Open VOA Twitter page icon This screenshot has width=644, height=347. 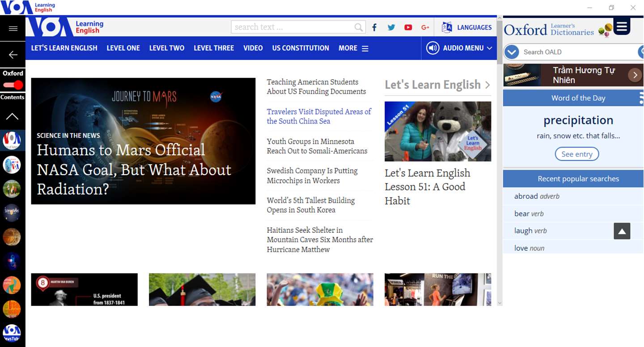391,27
